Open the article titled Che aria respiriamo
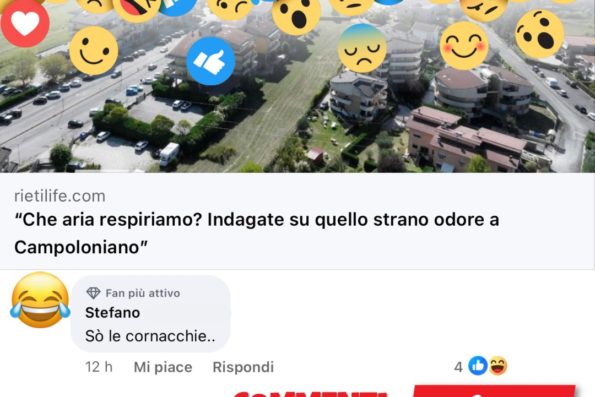This screenshot has height=397, width=595. (x=257, y=233)
